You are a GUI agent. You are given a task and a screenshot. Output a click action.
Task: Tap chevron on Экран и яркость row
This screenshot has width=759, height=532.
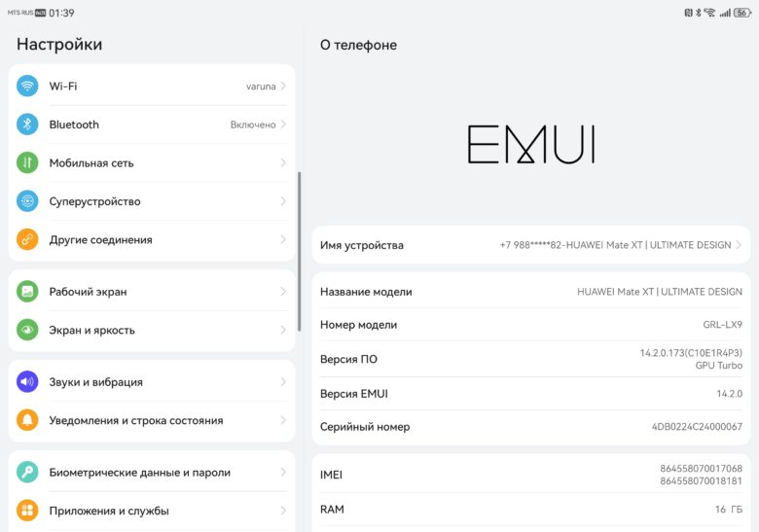[283, 330]
